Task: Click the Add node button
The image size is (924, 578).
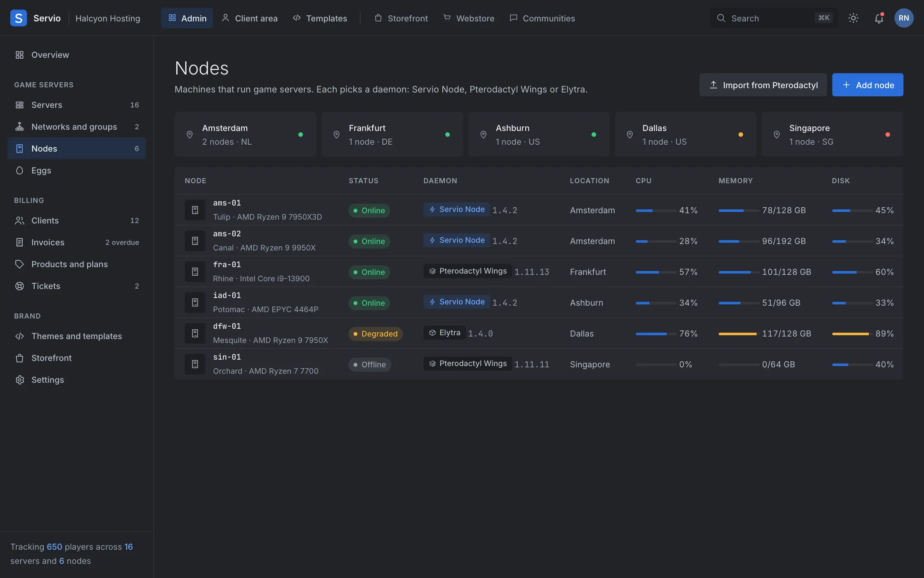Action: (868, 85)
